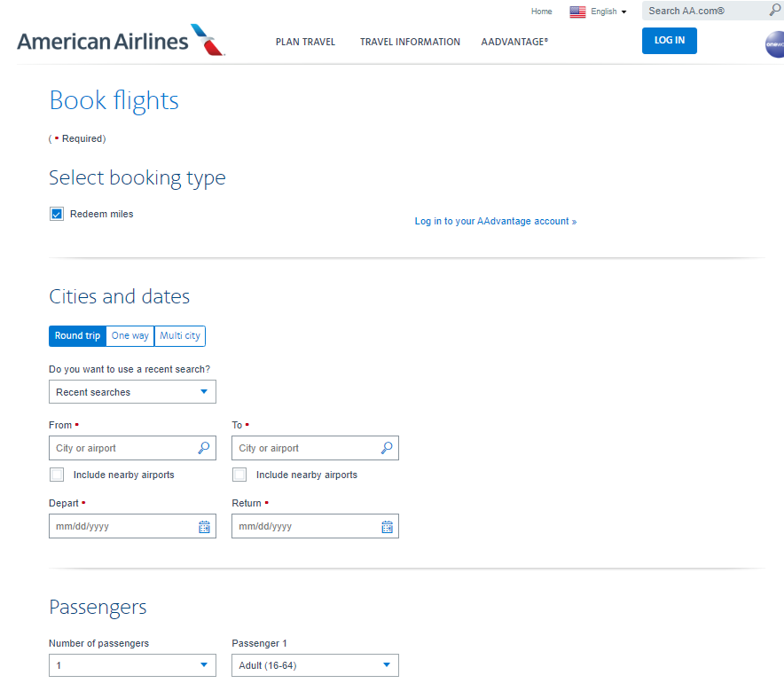The height and width of the screenshot is (699, 784).
Task: Open the PLAN TRAVEL menu
Action: (305, 42)
